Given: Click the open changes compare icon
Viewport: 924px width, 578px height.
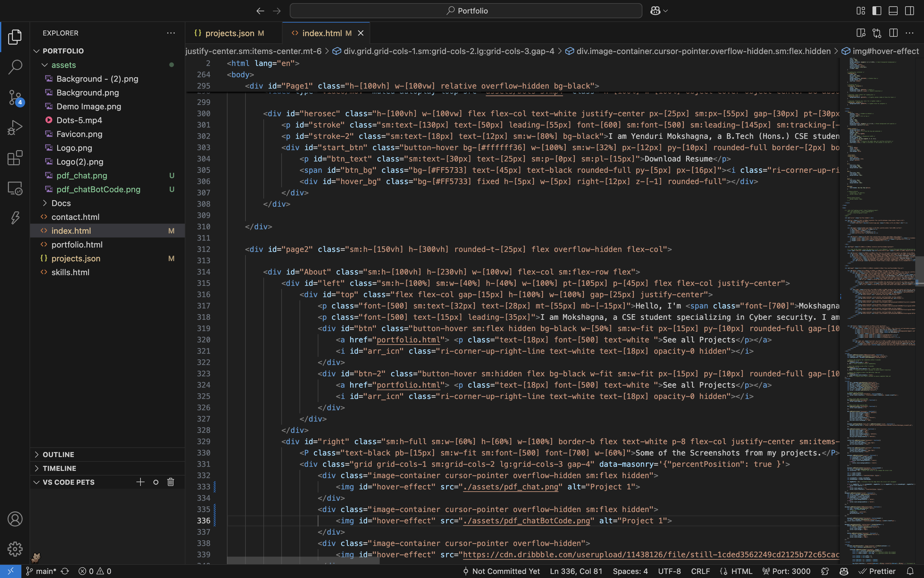Looking at the screenshot, I should coord(877,33).
